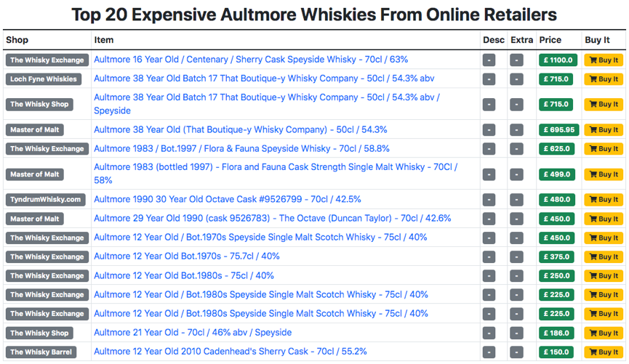Click TyndrumWhisky.com shop badge
Screen dimensions: 629x364
(x=46, y=200)
